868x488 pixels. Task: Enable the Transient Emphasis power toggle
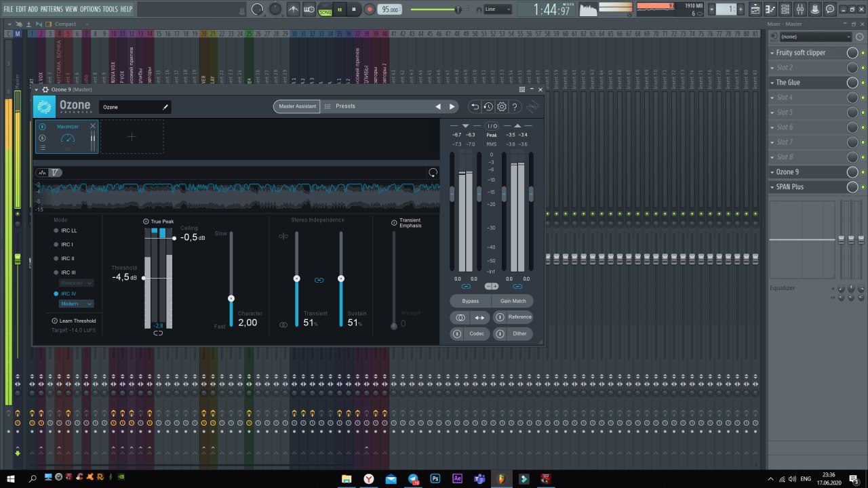click(x=394, y=222)
